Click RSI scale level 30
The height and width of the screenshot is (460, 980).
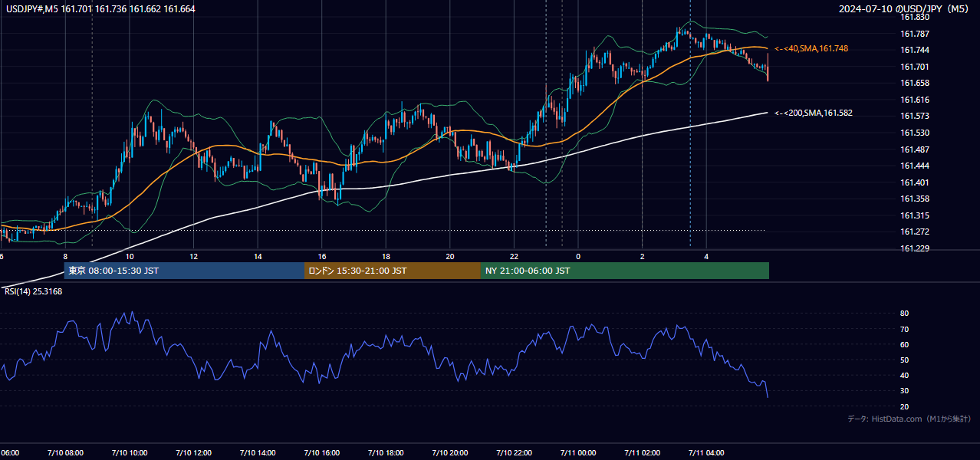(905, 391)
